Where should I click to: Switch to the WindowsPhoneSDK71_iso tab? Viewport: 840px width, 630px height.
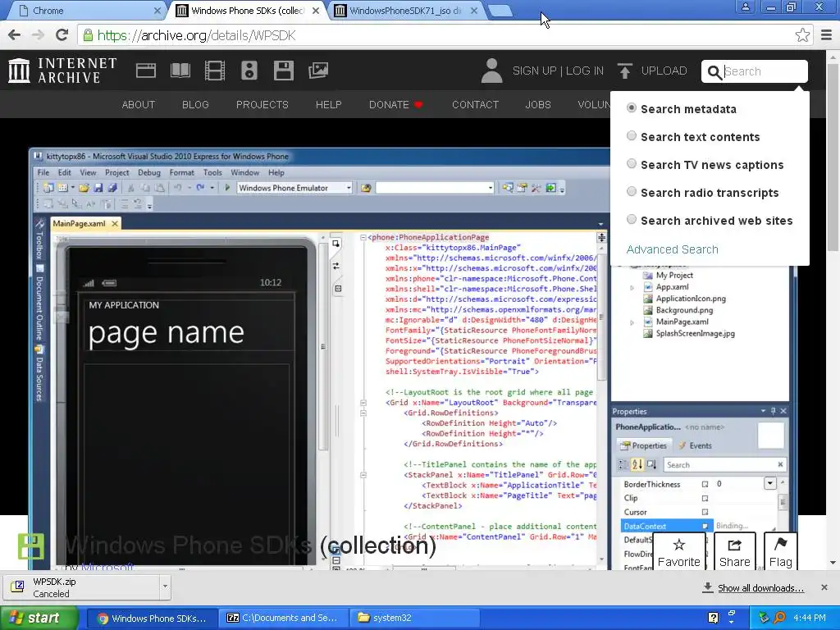(x=405, y=11)
